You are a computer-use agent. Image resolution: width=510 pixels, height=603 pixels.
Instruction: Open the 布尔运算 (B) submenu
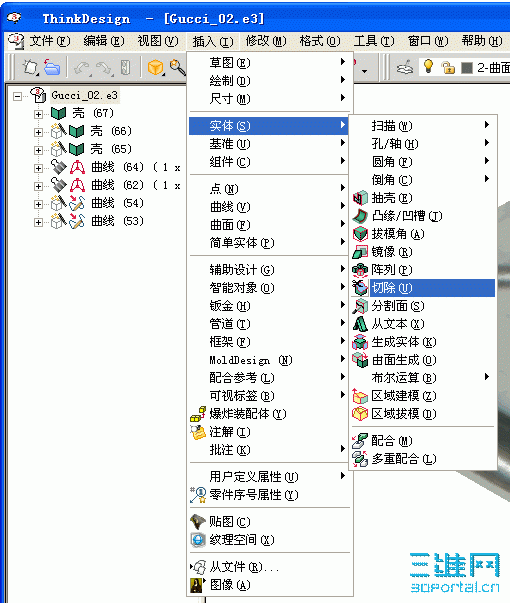click(423, 378)
